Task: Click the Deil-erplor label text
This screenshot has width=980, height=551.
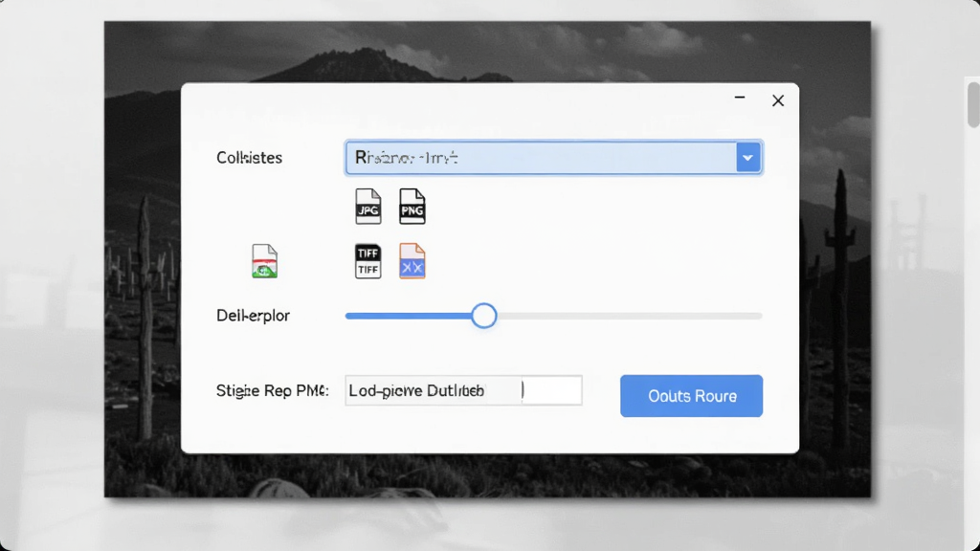Action: pyautogui.click(x=253, y=316)
